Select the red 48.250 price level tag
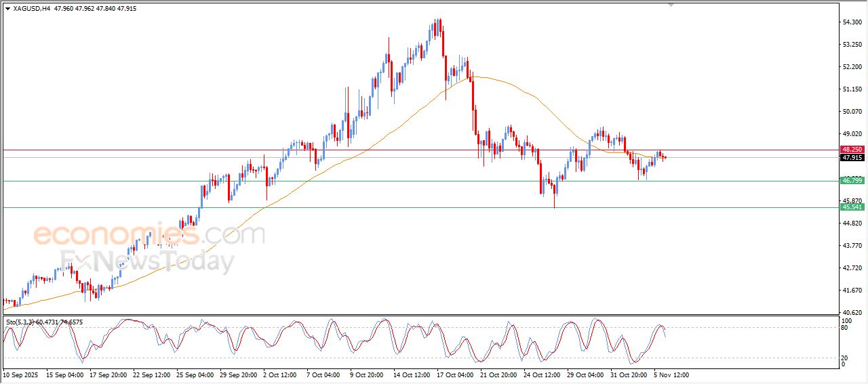The width and height of the screenshot is (868, 384). [x=852, y=149]
